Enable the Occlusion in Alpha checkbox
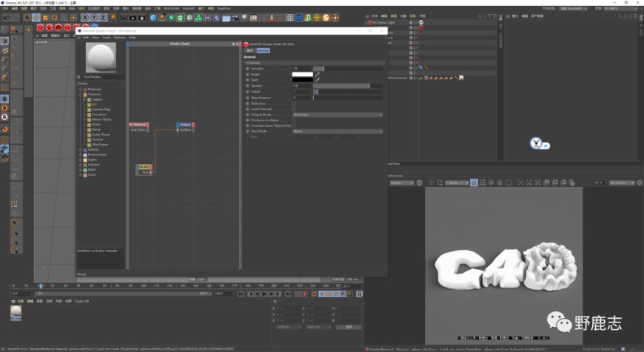 (x=294, y=121)
